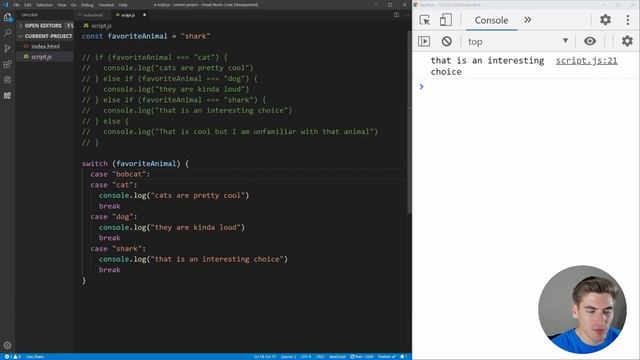Click the const favoriteAnimal declaration line

point(146,36)
